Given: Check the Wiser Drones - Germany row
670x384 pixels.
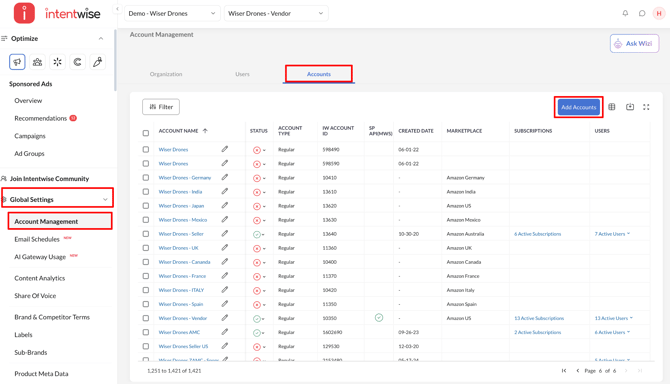Looking at the screenshot, I should click(x=146, y=177).
